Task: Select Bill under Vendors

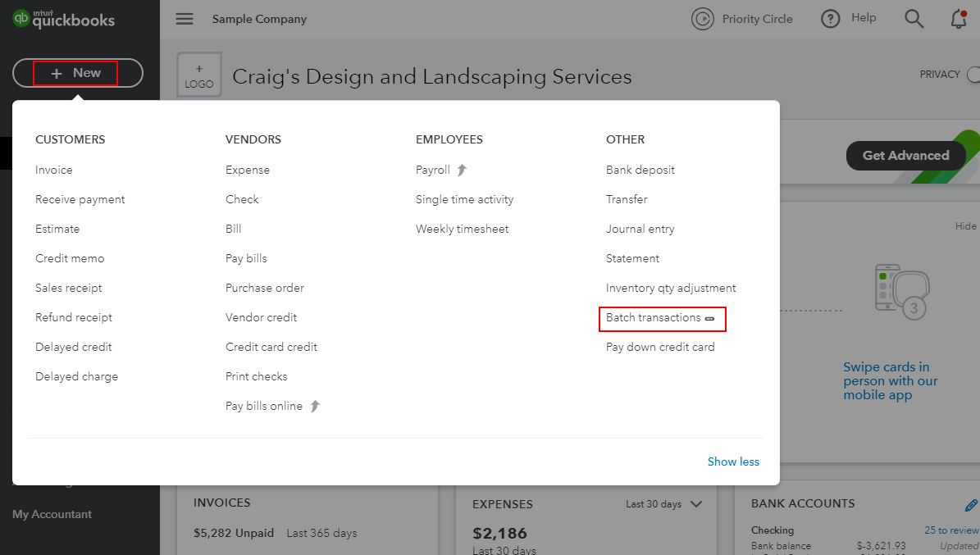Action: [233, 228]
